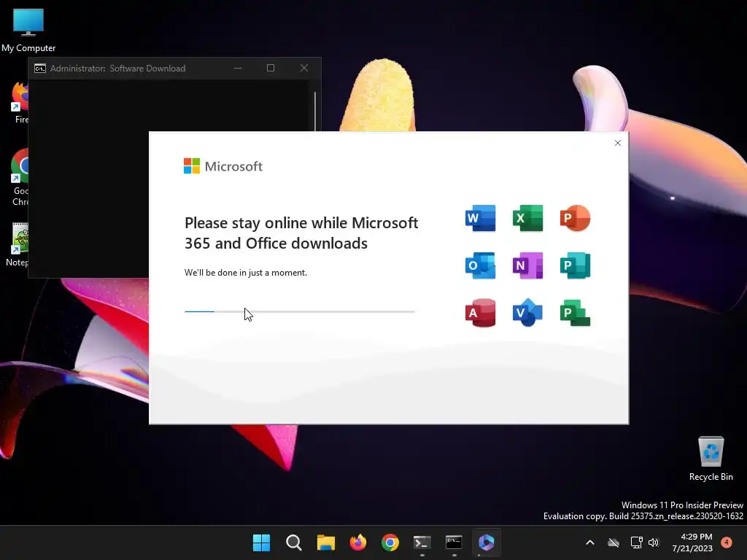This screenshot has width=747, height=560.
Task: Switch to Terminal in the taskbar
Action: tap(422, 542)
